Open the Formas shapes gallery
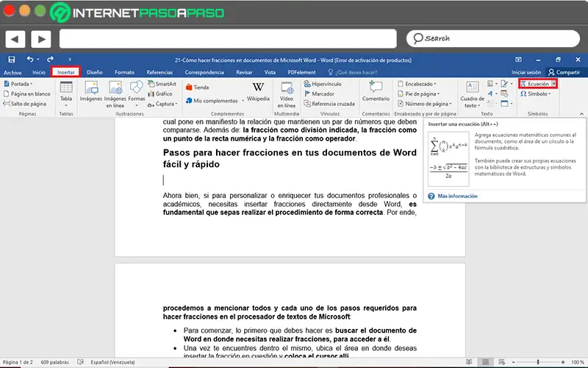Screen dimensions: 588x368 click(x=136, y=93)
